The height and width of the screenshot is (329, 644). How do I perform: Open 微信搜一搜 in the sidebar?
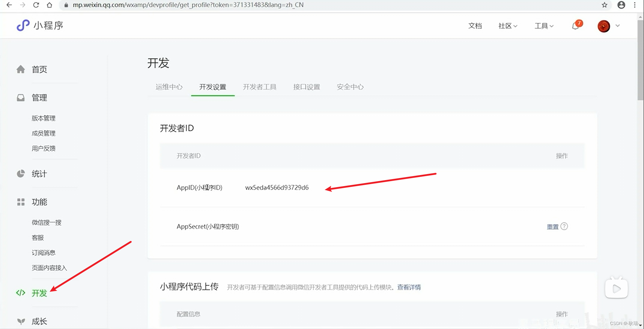pyautogui.click(x=47, y=222)
